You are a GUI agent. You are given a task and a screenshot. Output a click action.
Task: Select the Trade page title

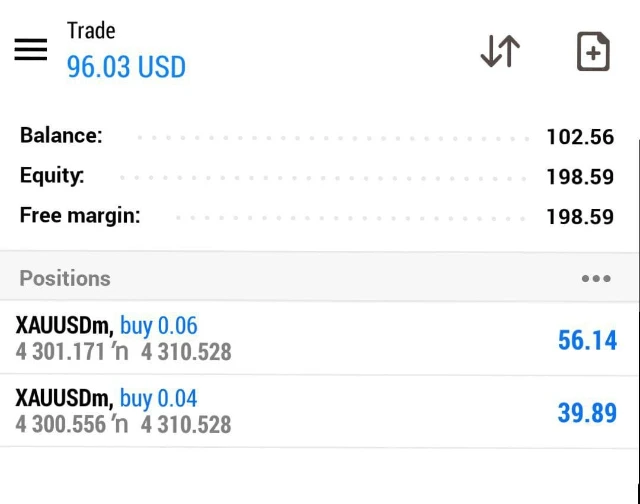[91, 30]
